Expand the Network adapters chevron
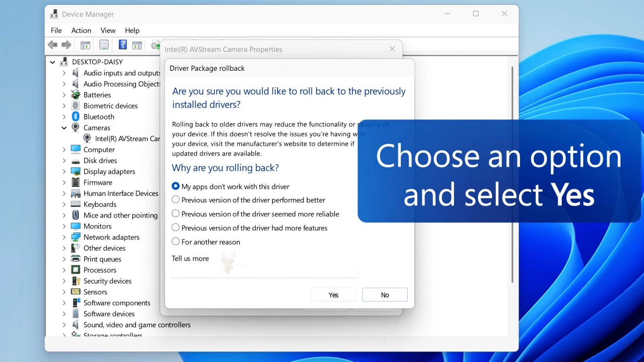 click(64, 237)
